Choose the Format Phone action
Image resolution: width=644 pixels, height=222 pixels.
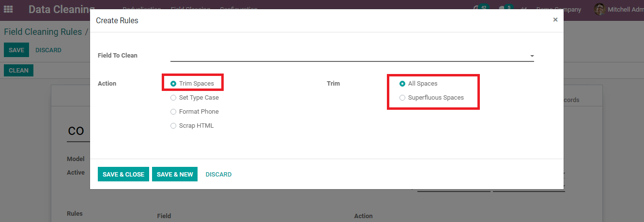click(x=174, y=112)
